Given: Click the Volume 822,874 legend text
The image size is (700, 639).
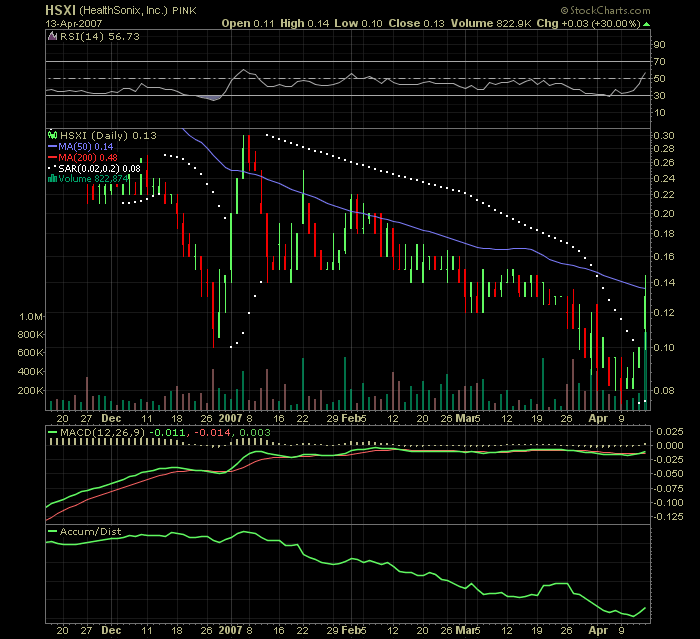Looking at the screenshot, I should (x=94, y=179).
